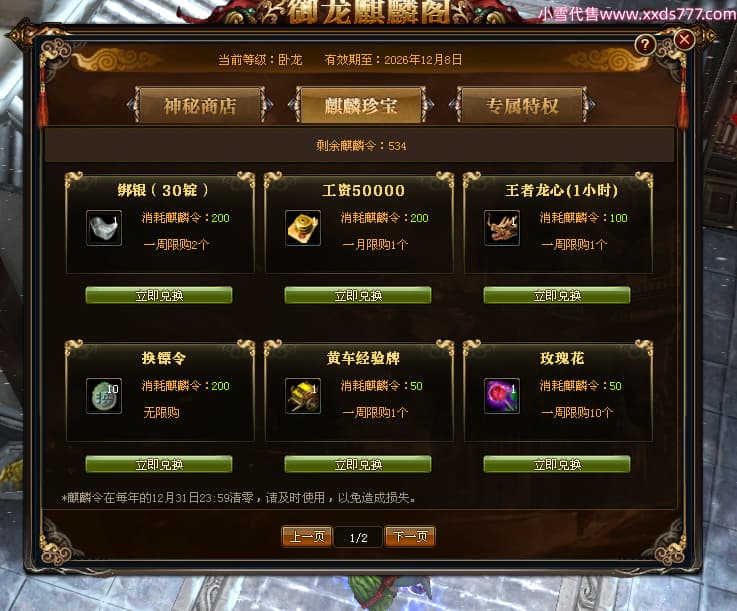Close the Kirin Pavilion window
This screenshot has height=611, width=737.
click(684, 39)
